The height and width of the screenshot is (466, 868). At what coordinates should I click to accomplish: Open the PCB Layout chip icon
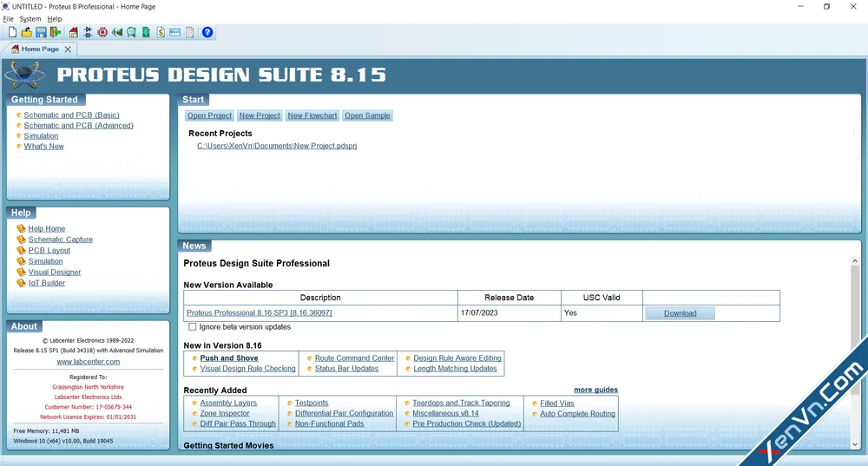(x=102, y=32)
